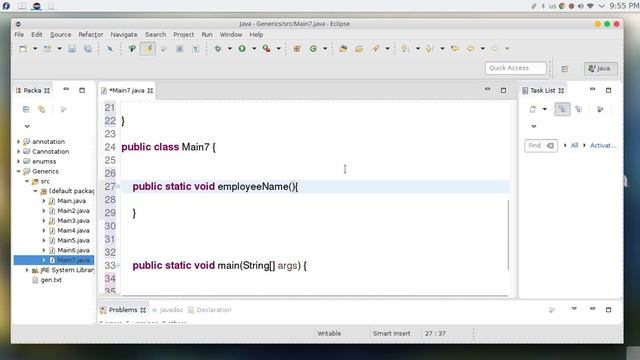Collapse the Generics project
Image resolution: width=640 pixels, height=360 pixels.
[x=18, y=171]
